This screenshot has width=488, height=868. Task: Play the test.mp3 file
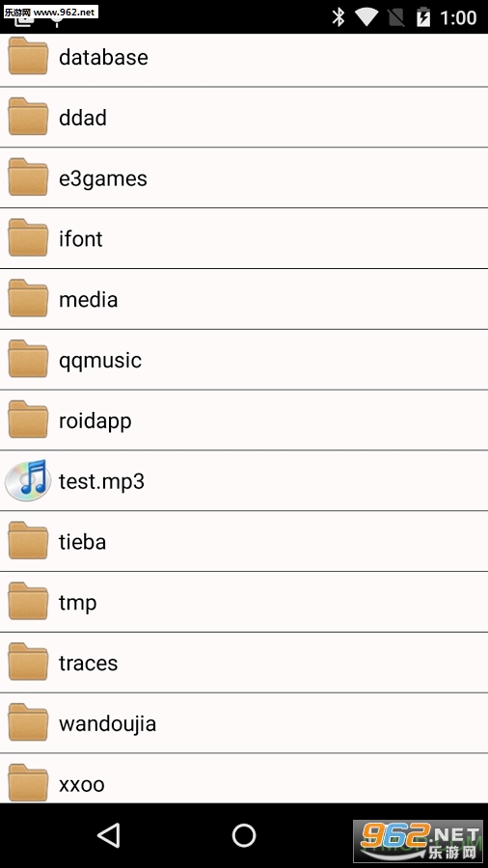[x=244, y=480]
